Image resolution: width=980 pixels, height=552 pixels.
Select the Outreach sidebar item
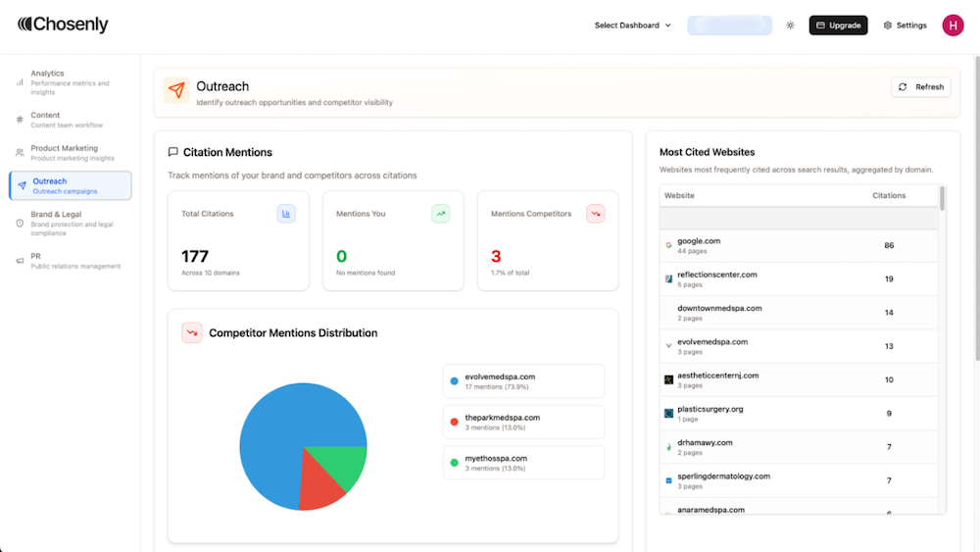(x=70, y=185)
